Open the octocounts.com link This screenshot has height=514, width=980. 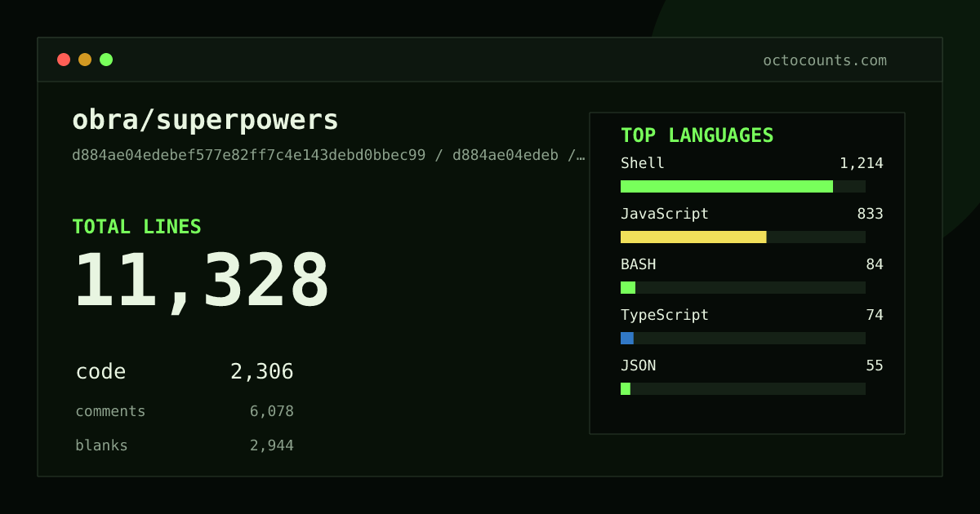825,60
